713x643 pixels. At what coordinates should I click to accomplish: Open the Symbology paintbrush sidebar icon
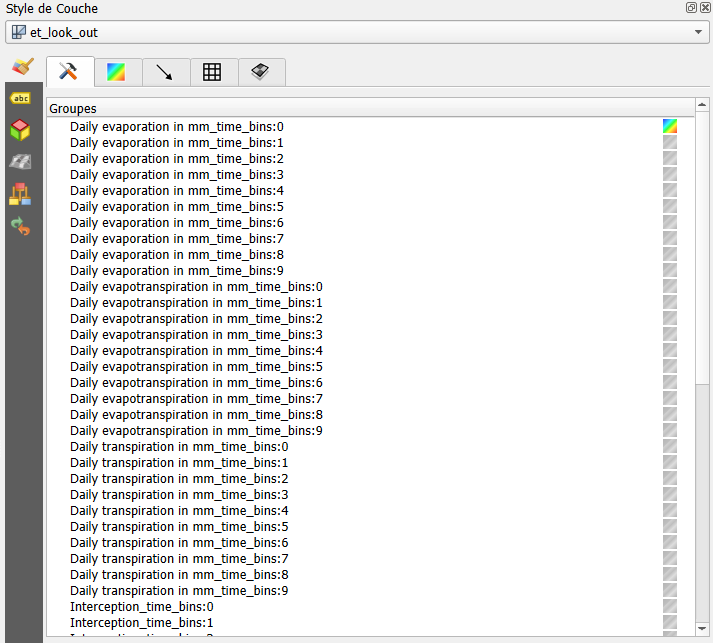click(22, 67)
